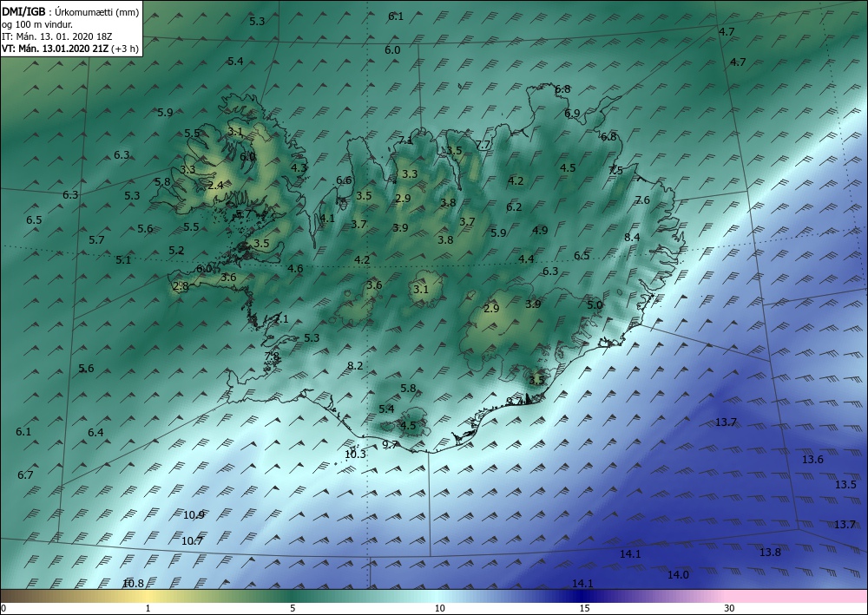Click the 13.8 value on the map

769,552
